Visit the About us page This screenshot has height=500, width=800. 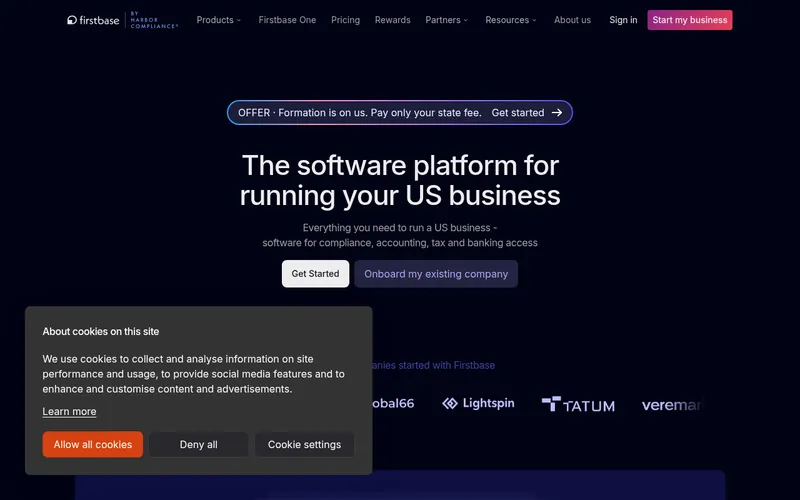coord(572,20)
